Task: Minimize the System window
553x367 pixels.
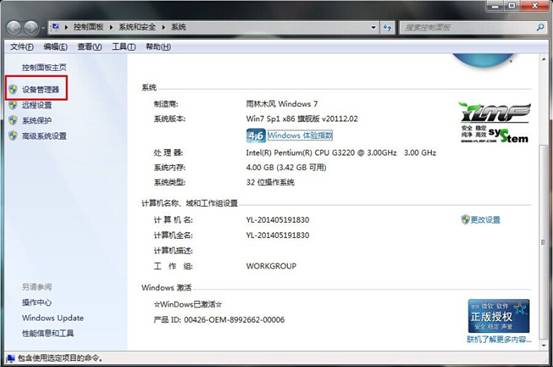Action: coord(496,5)
